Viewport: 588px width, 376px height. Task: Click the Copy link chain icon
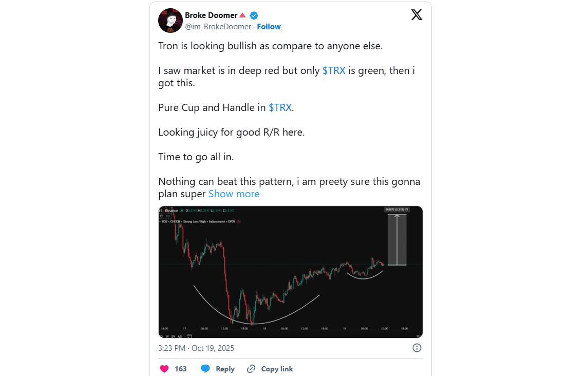coord(251,369)
